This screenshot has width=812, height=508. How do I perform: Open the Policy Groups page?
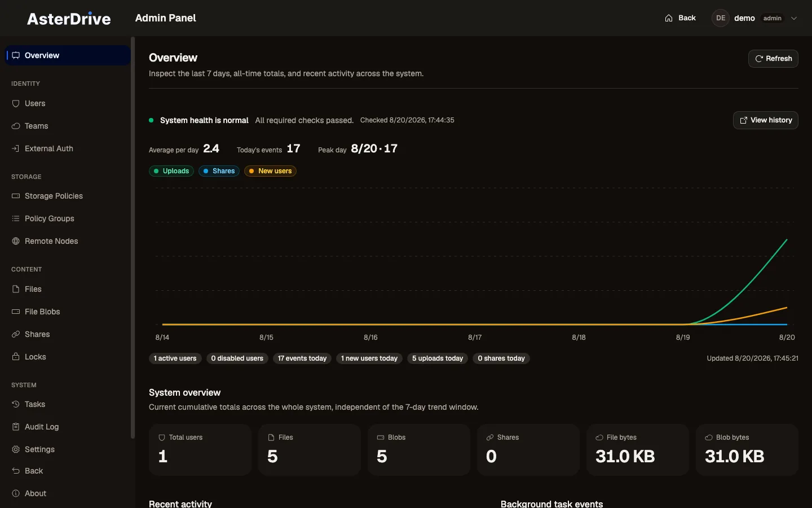tap(68, 218)
